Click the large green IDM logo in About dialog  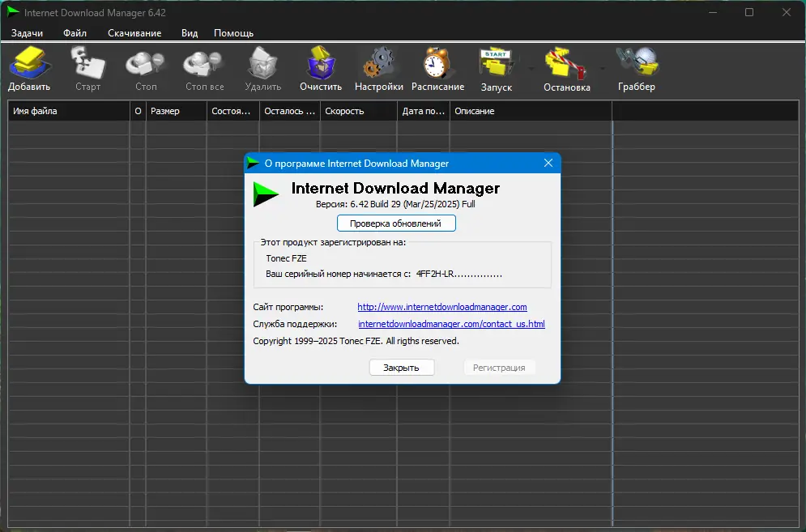tap(266, 194)
